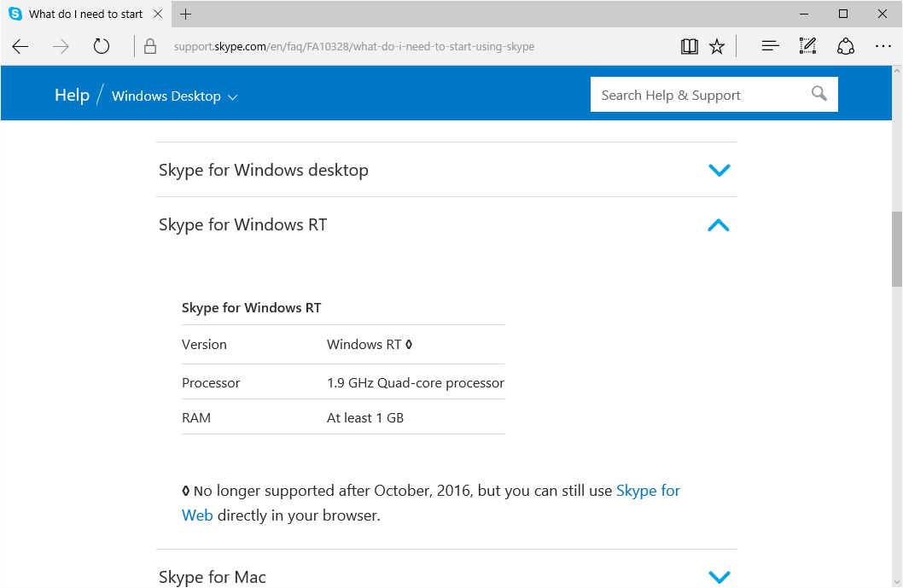Click the Share icon in toolbar

[x=845, y=46]
